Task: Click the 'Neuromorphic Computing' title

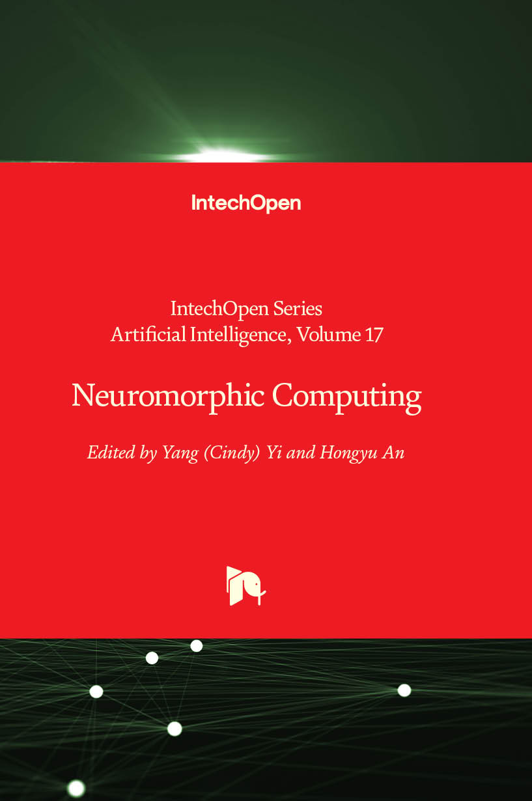Action: [247, 397]
